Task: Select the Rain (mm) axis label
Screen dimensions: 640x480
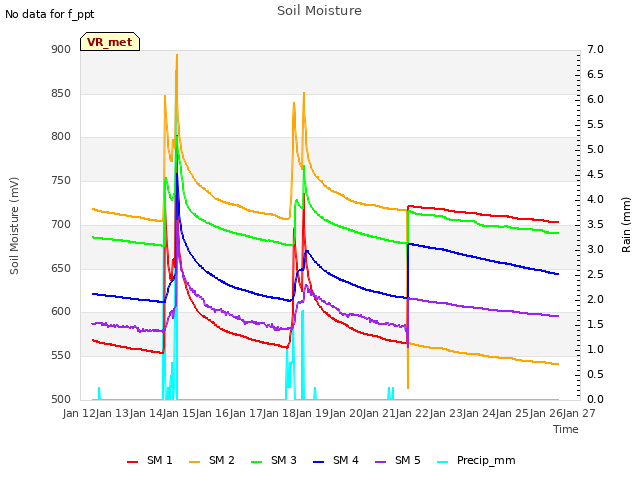Action: click(x=626, y=225)
